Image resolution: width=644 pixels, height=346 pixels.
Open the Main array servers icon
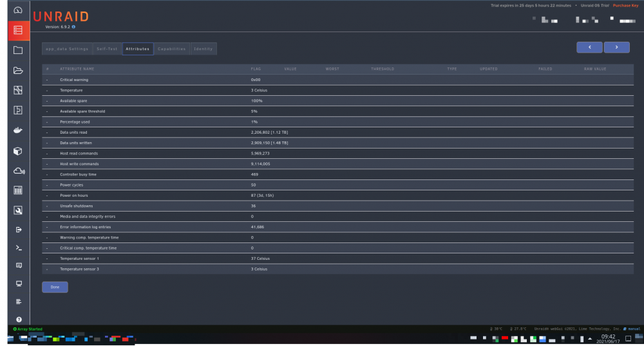tap(18, 30)
